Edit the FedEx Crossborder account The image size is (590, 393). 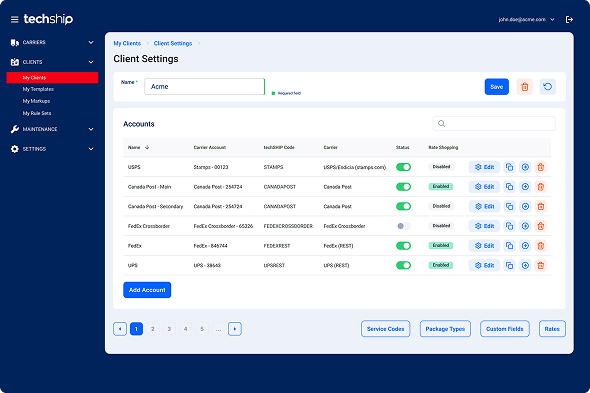pos(484,226)
